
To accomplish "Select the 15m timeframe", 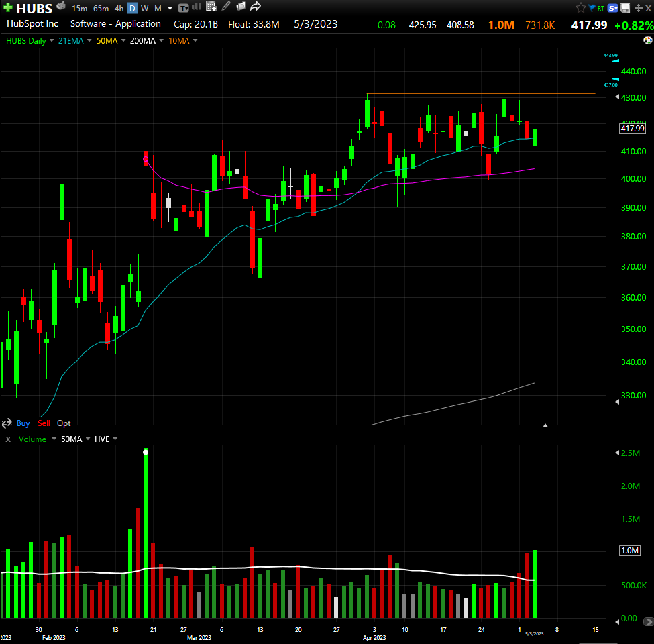I will tap(79, 8).
